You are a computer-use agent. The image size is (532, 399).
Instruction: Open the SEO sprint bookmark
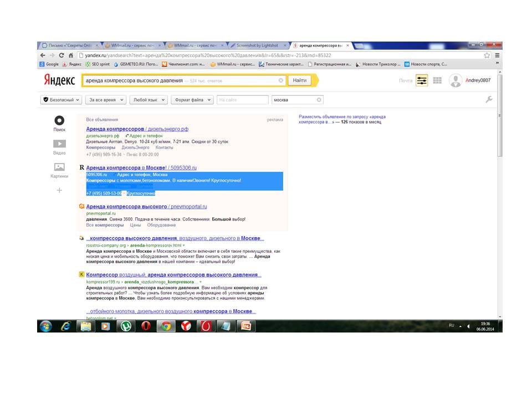(98, 64)
